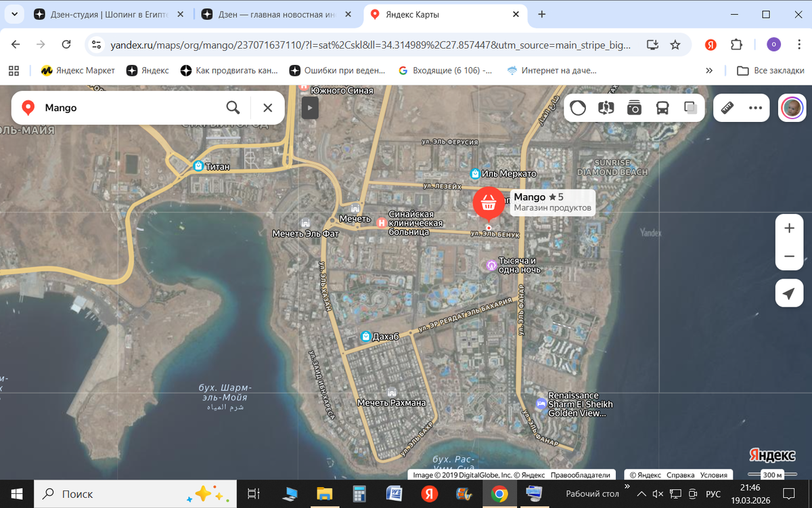Open traffic layer round icon

(x=578, y=108)
